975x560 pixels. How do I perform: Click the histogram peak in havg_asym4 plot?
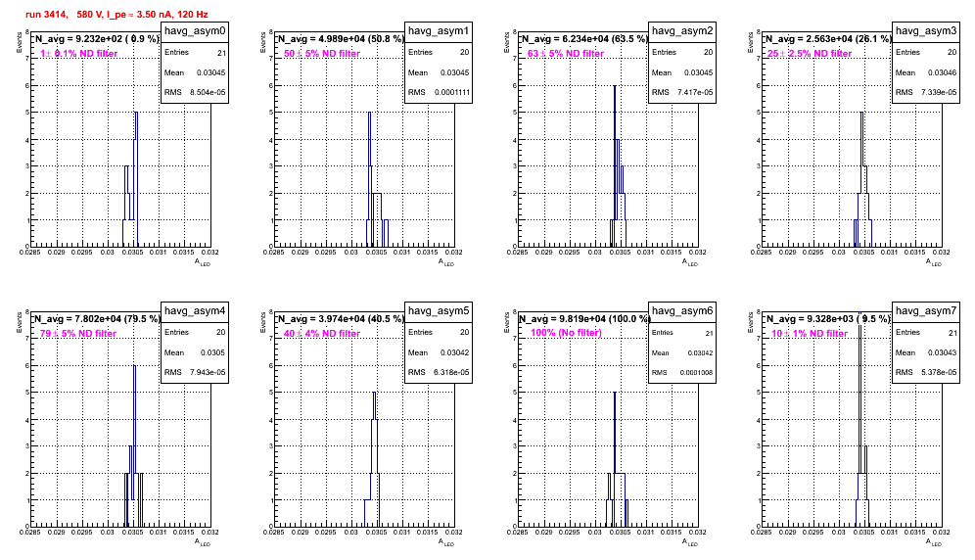tap(134, 367)
